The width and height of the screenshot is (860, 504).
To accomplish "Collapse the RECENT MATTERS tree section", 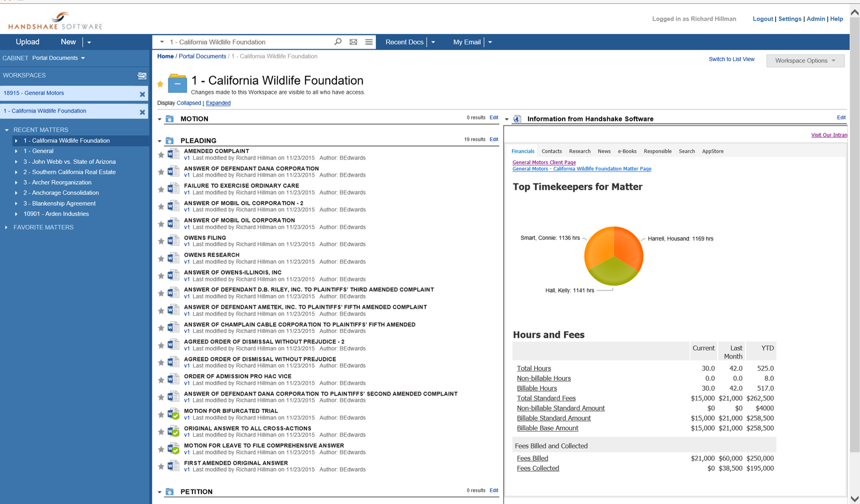I will 7,130.
